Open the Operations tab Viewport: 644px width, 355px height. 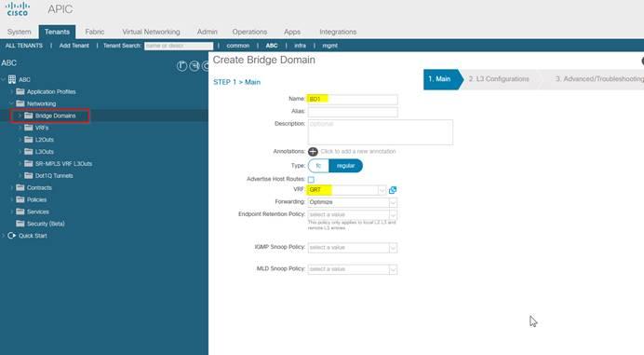(x=249, y=32)
